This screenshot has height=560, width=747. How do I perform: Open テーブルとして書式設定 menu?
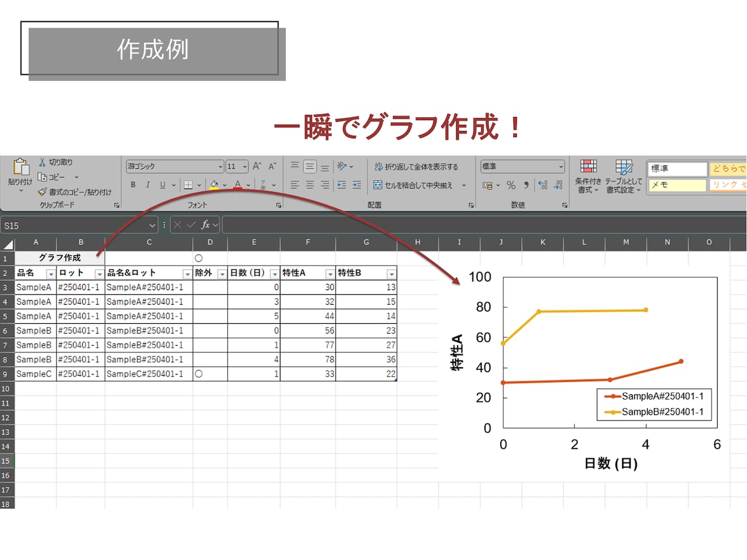pos(624,176)
